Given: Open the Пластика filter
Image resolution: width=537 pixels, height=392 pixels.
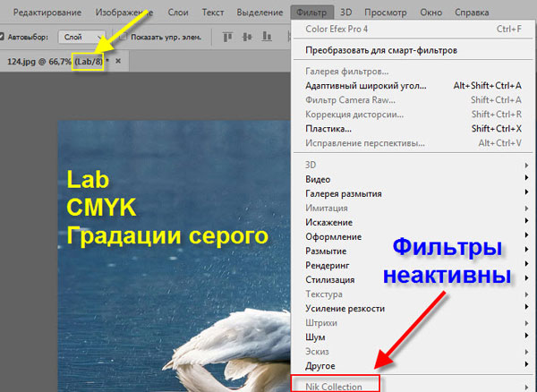Looking at the screenshot, I should point(413,129).
